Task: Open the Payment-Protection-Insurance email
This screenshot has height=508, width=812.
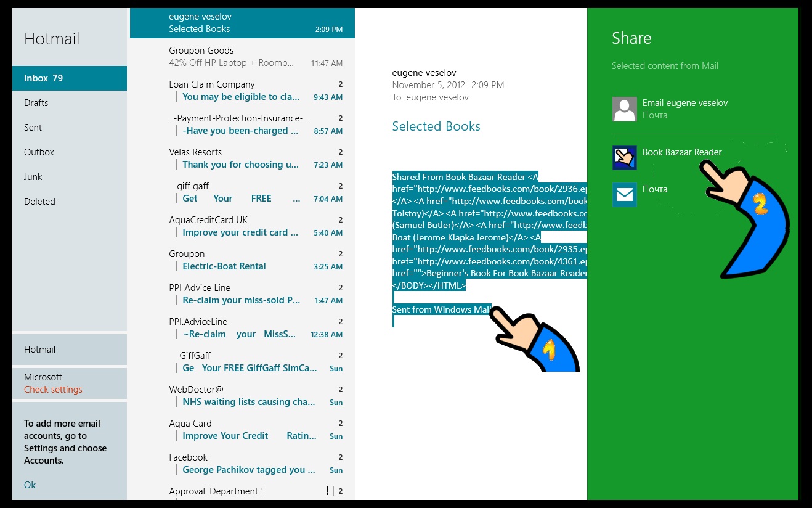Action: [242, 125]
